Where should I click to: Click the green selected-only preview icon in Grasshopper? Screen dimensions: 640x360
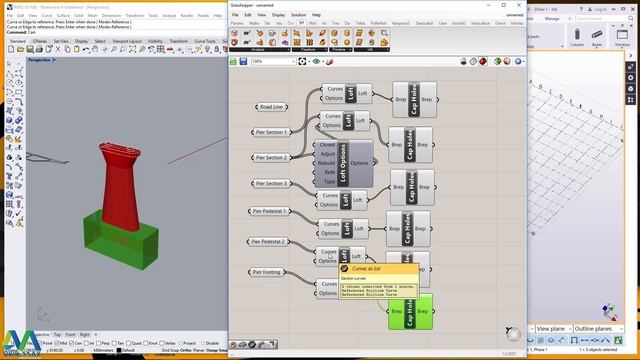point(497,62)
